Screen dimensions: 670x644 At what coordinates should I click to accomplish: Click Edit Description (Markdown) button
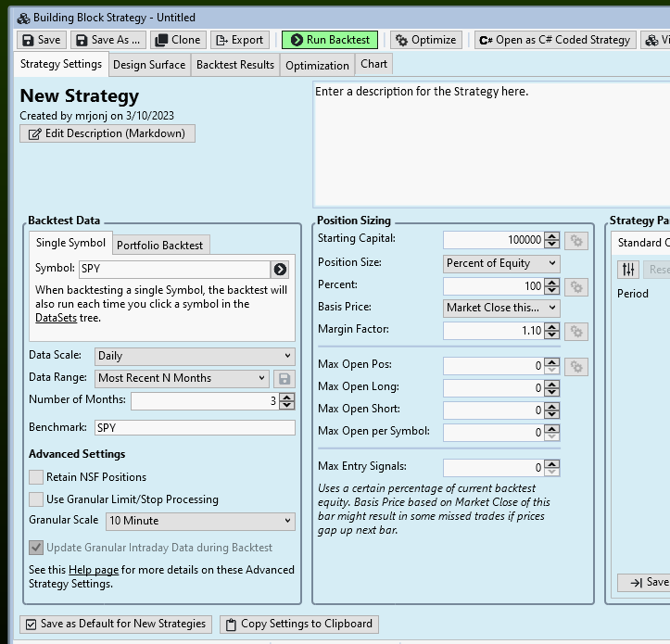pyautogui.click(x=107, y=133)
